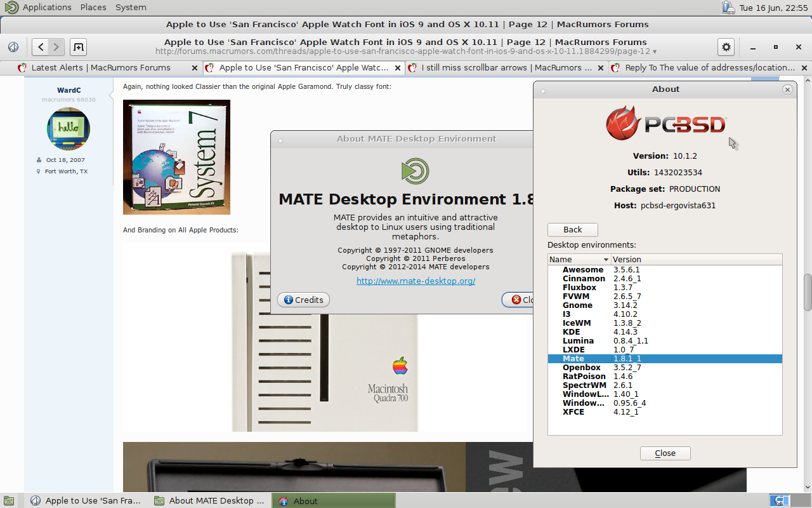Click show desktop icon in bottom panel
The width and height of the screenshot is (812, 508).
click(9, 501)
